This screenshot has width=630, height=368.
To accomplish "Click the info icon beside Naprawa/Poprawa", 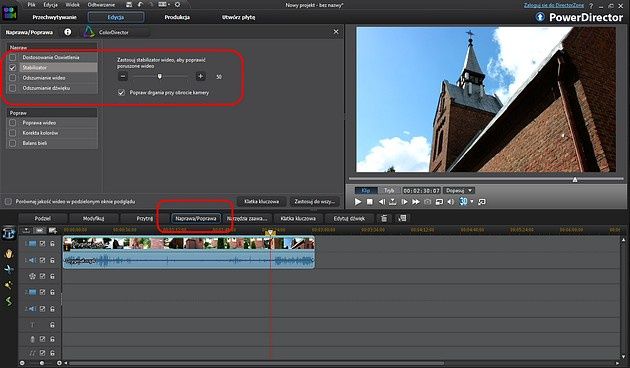I will (x=68, y=32).
